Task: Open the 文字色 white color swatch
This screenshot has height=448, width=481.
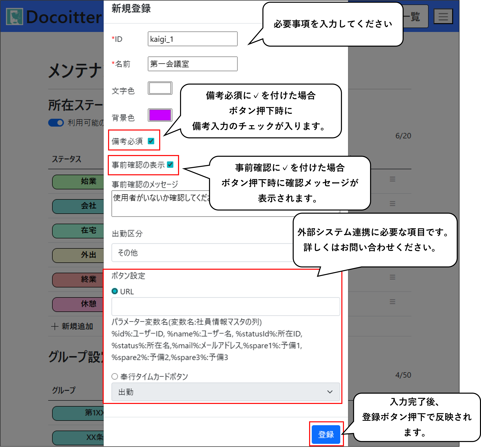Action: click(x=160, y=88)
